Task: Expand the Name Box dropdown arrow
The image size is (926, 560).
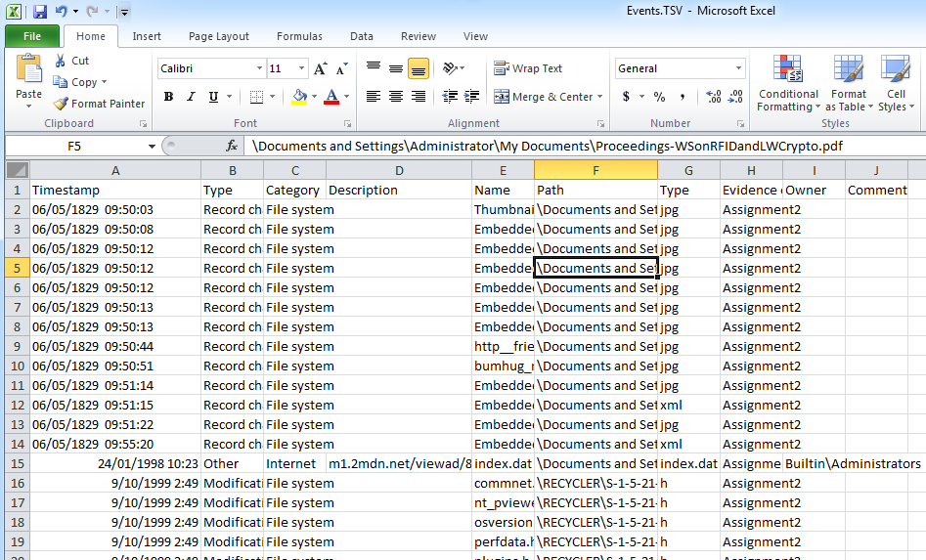Action: [152, 146]
